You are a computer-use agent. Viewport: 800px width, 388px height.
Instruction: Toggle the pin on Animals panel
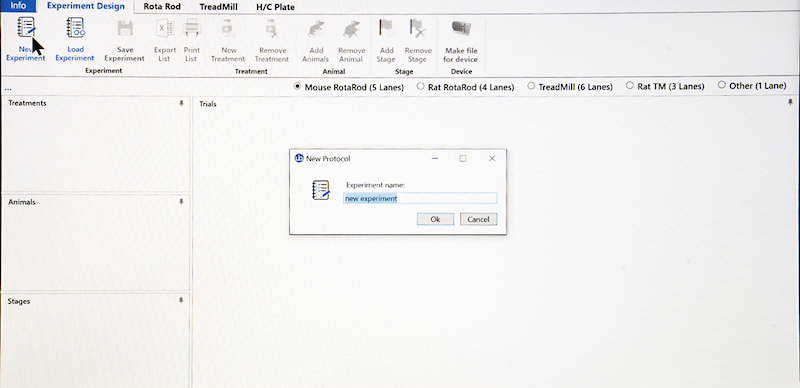point(181,202)
